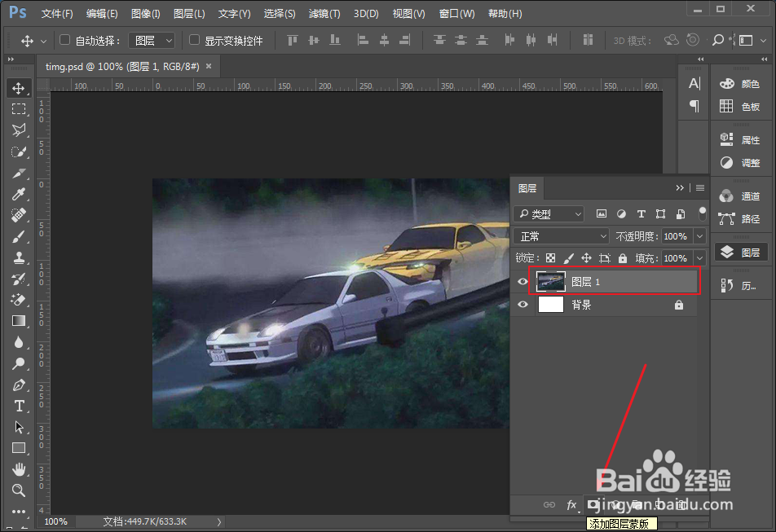This screenshot has height=532, width=776.
Task: Open the 通道 channels panel
Action: [741, 196]
